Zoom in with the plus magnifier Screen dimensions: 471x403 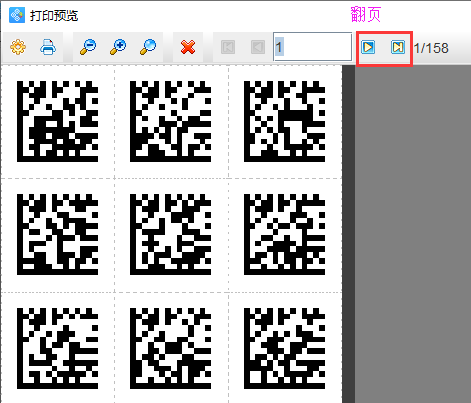point(118,47)
